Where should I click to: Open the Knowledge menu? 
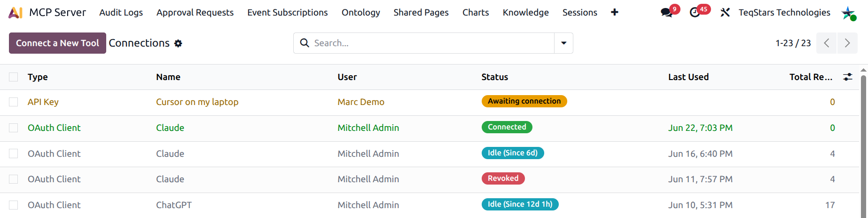pos(525,13)
